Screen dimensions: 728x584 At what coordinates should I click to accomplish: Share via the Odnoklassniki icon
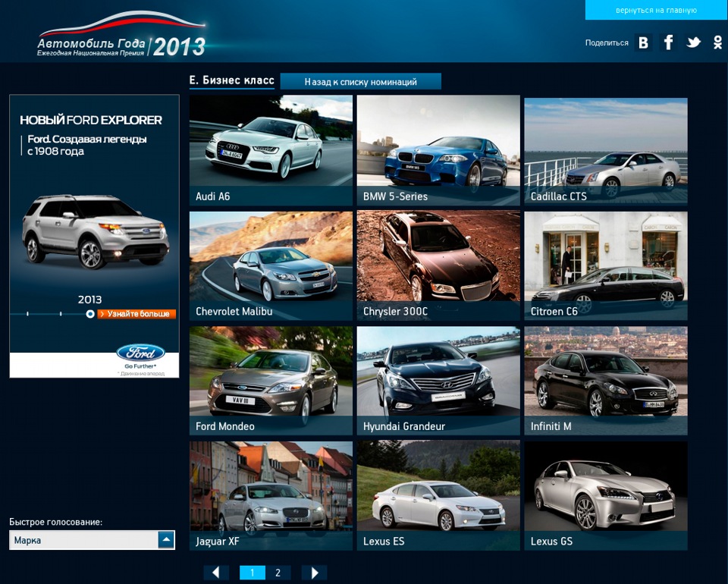pos(718,42)
